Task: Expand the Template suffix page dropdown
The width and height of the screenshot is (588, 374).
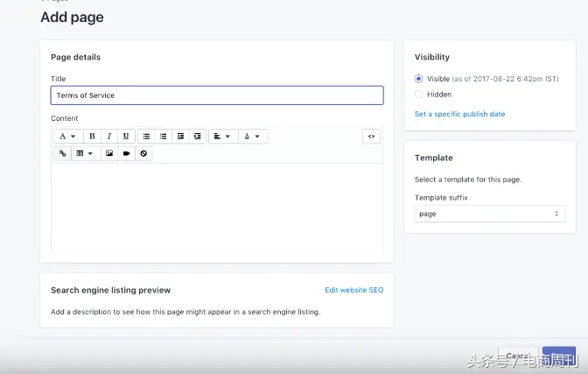Action: pos(489,214)
